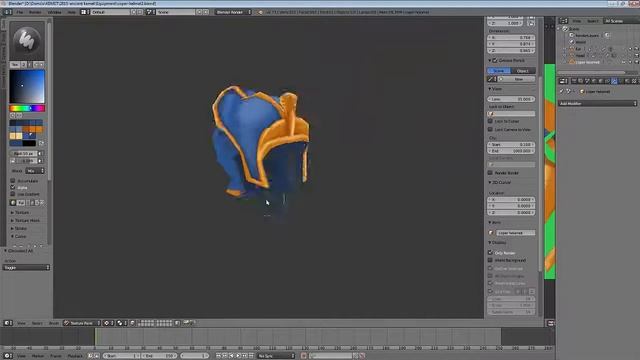Image resolution: width=640 pixels, height=360 pixels.
Task: Click the 3D view editor type icon
Action: coord(8,323)
